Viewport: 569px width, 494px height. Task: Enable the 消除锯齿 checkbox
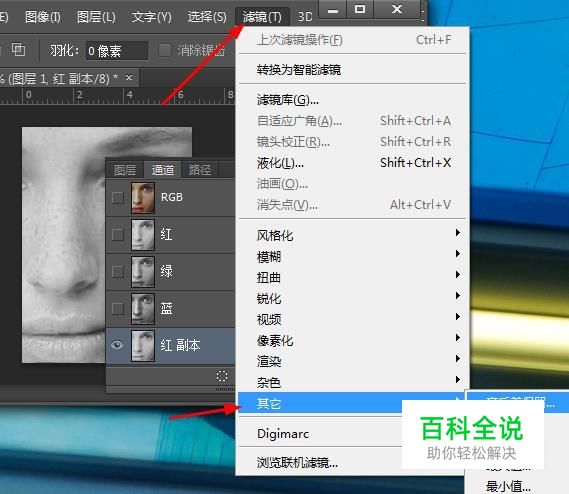pyautogui.click(x=165, y=50)
